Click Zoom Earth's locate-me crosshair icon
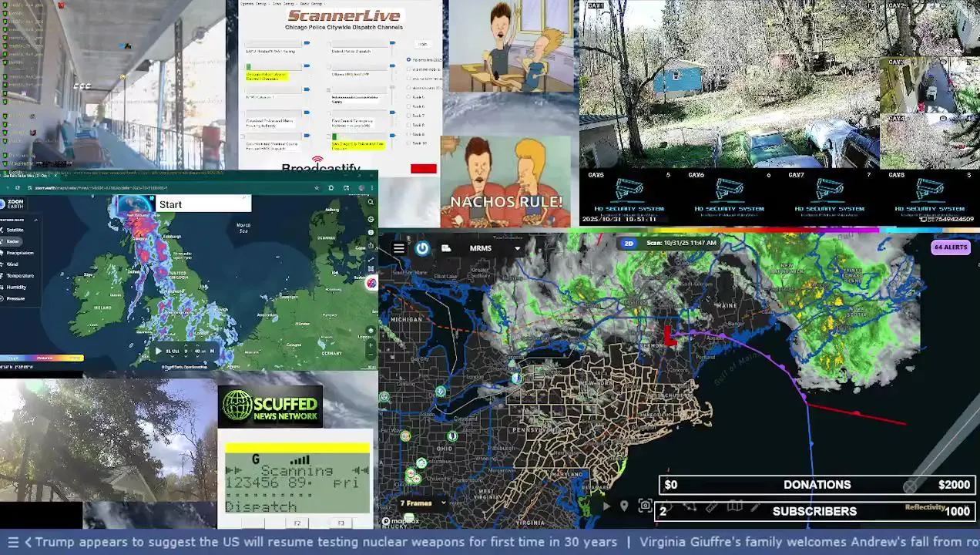The width and height of the screenshot is (980, 555). point(371,219)
